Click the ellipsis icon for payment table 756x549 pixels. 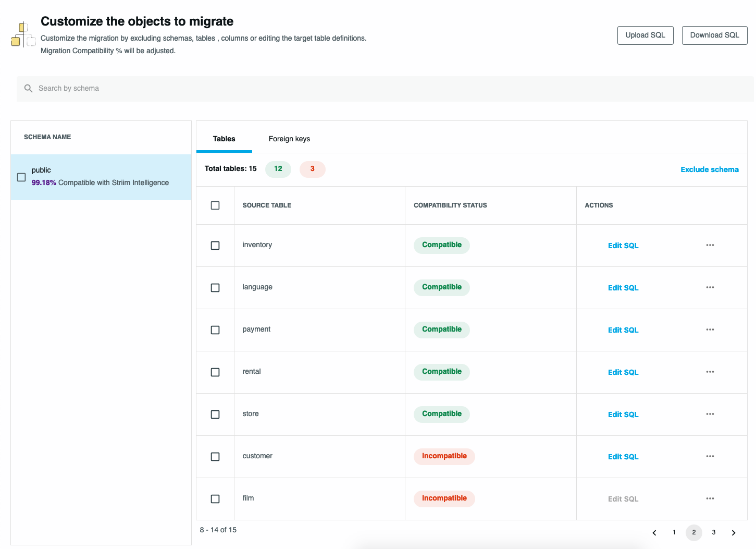pyautogui.click(x=710, y=330)
